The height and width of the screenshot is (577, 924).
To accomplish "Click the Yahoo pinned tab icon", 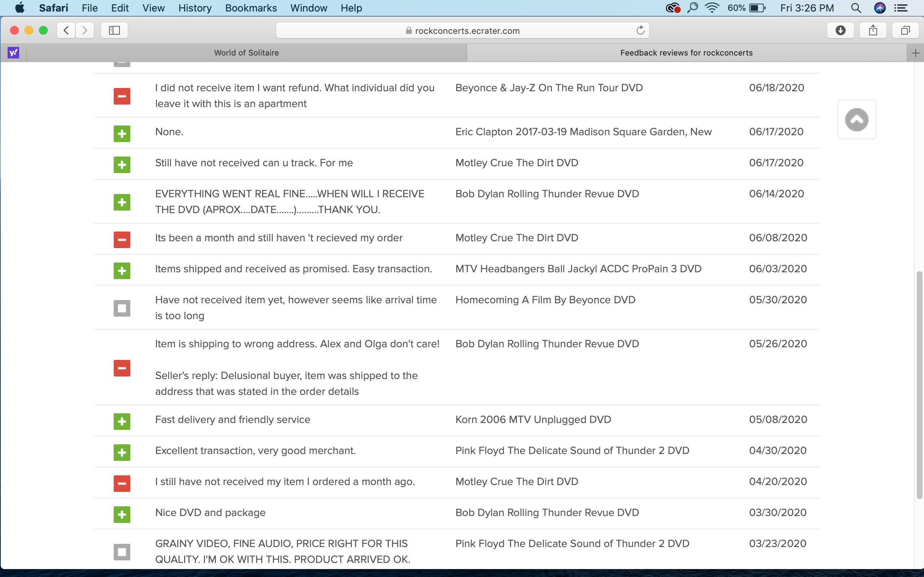I will click(x=13, y=53).
